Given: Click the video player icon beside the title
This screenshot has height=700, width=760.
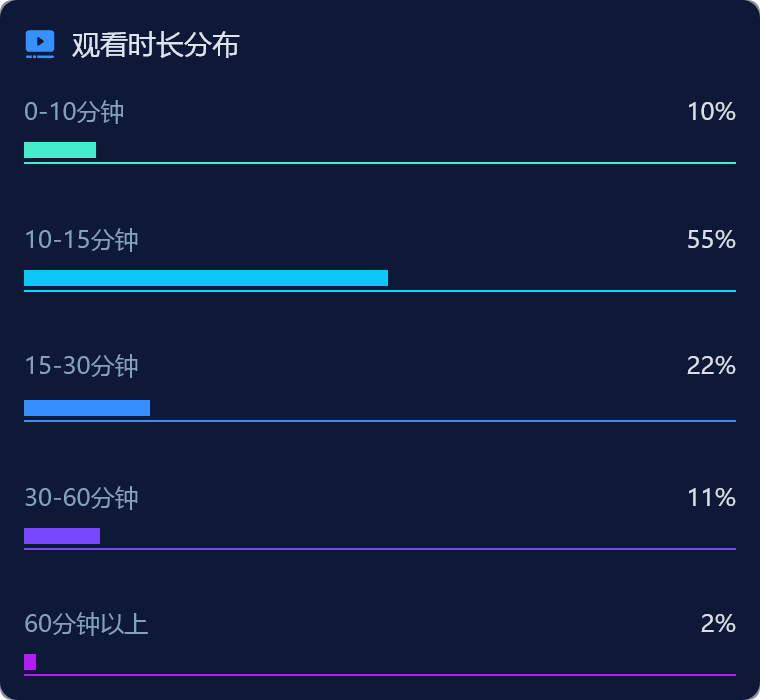Looking at the screenshot, I should pos(40,45).
